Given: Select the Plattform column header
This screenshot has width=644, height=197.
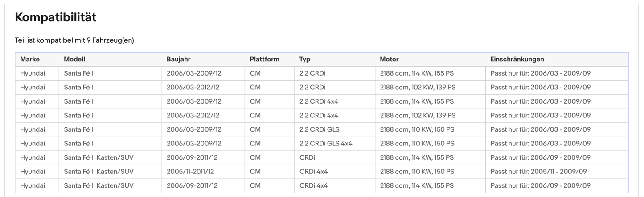Looking at the screenshot, I should [x=264, y=59].
